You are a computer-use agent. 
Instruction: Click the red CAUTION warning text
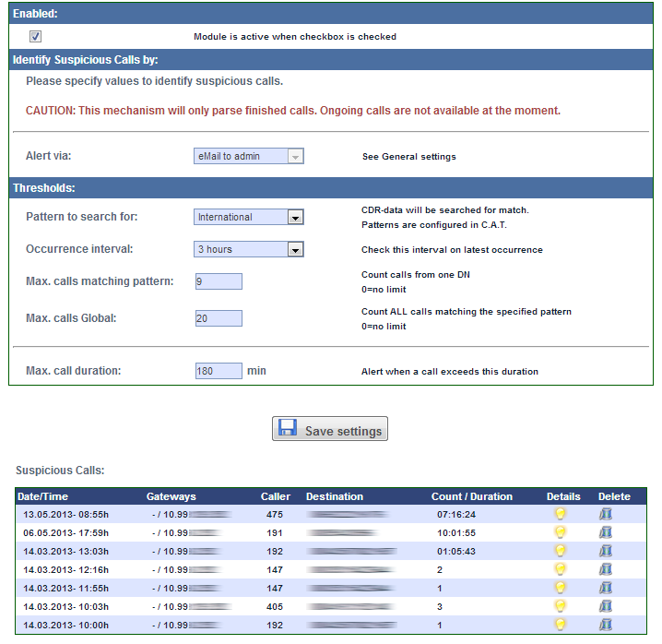point(293,111)
